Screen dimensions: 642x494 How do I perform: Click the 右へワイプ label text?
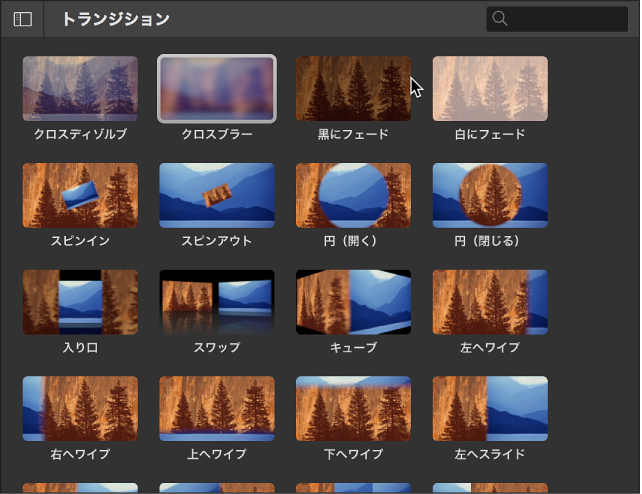(80, 454)
